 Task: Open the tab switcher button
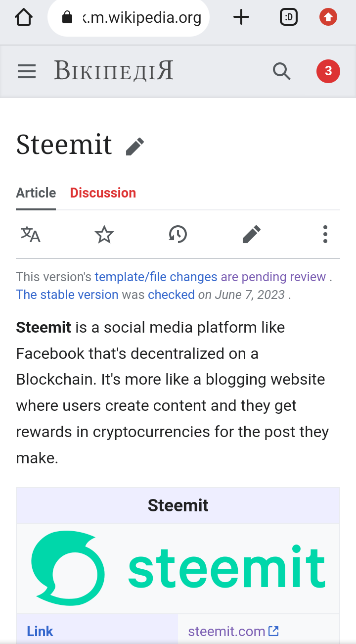click(x=289, y=18)
